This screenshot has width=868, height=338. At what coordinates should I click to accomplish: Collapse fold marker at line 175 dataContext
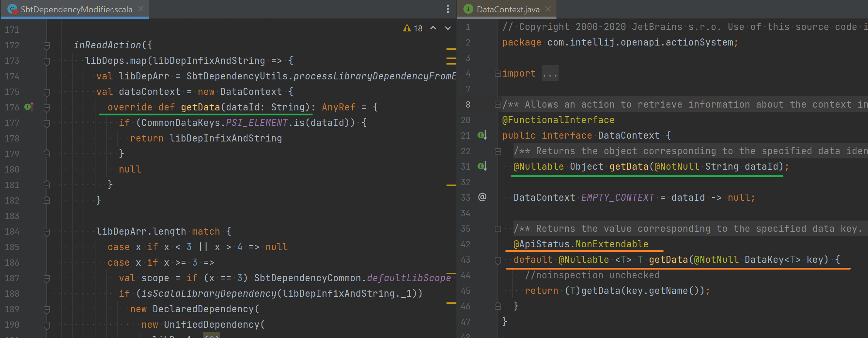(47, 92)
